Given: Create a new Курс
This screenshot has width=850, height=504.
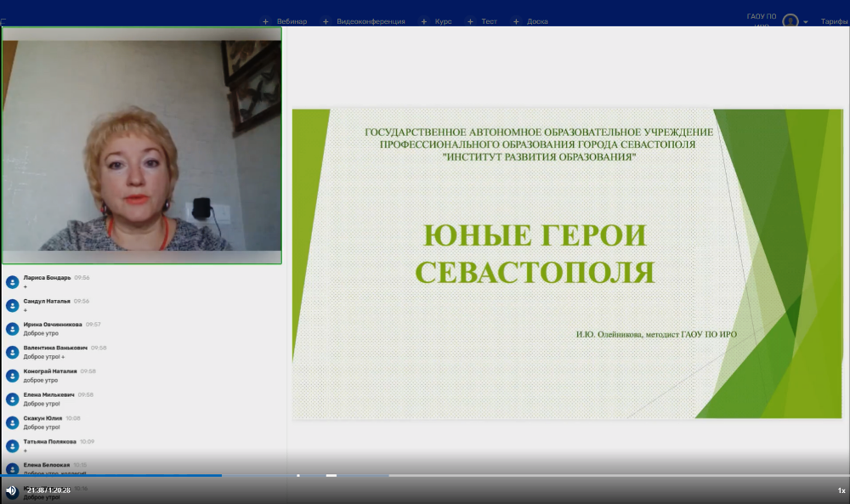Looking at the screenshot, I should (x=443, y=22).
